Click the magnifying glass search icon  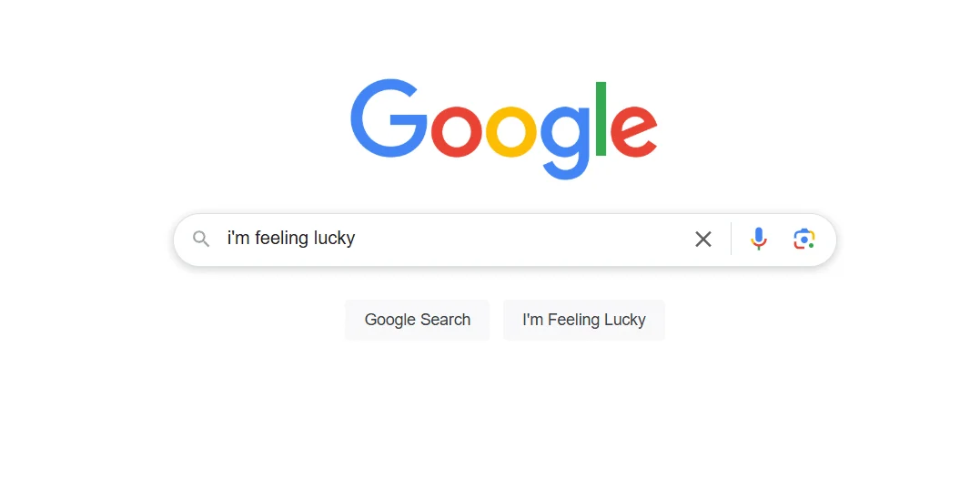(200, 239)
